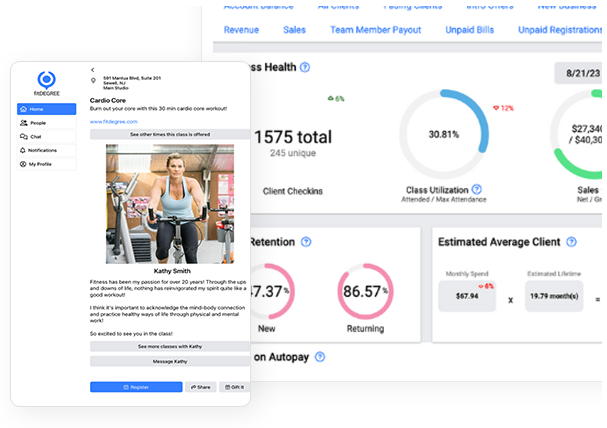
Task: Click the red 12% change indicator
Action: click(503, 108)
